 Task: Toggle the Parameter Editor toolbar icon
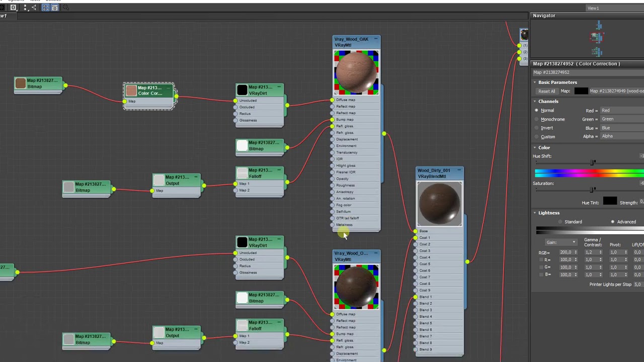coord(55,8)
